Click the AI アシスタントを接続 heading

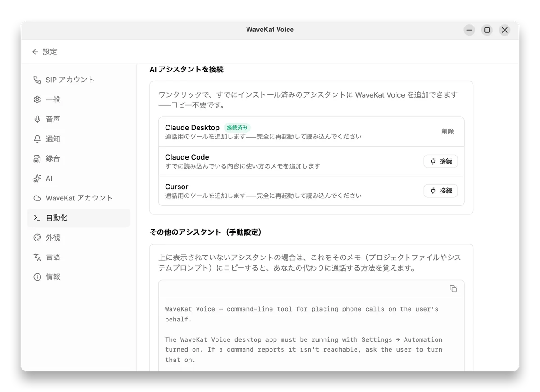(x=186, y=70)
